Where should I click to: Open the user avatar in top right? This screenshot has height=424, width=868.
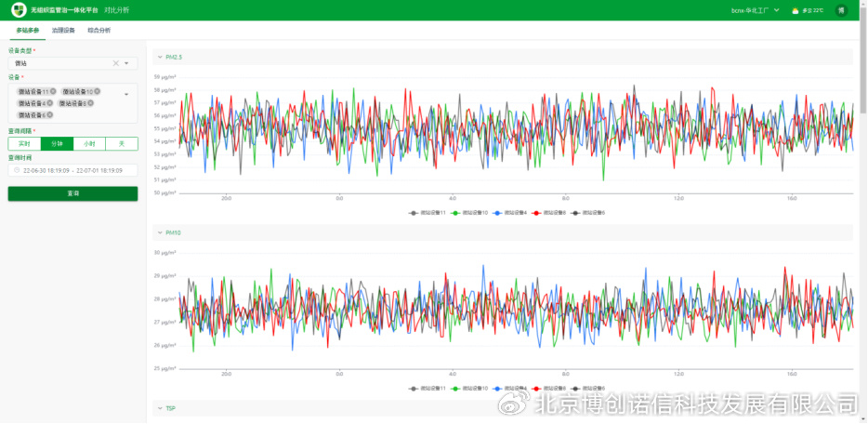(x=841, y=10)
